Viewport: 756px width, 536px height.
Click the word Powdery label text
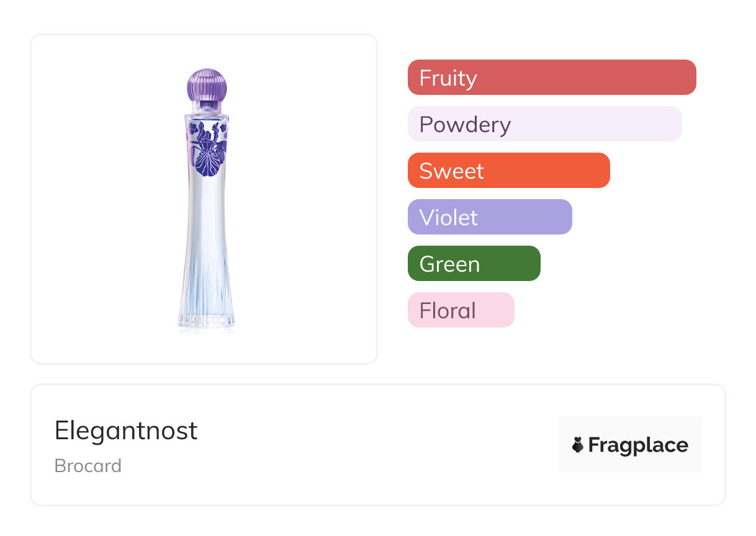[465, 125]
